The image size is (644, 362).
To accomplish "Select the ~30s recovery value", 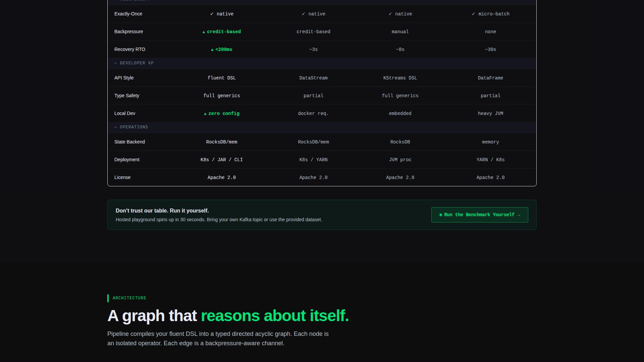I will point(490,49).
